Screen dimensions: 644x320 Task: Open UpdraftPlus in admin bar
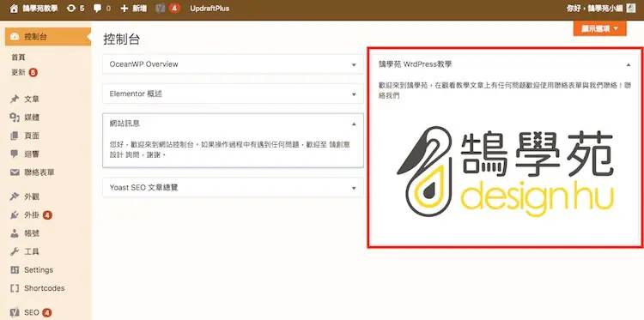point(210,9)
